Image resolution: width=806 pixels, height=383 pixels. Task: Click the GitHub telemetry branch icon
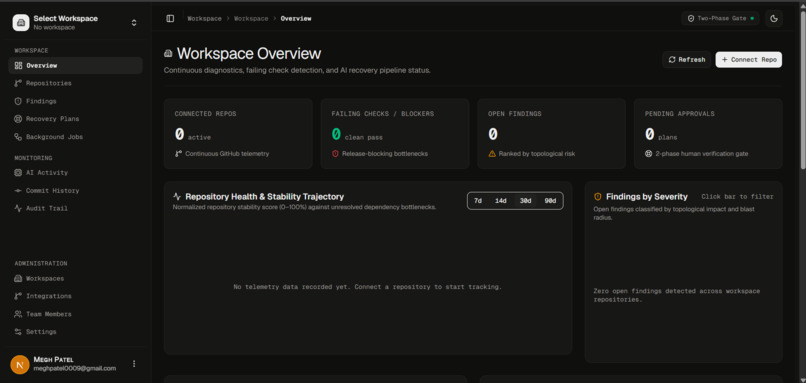click(178, 154)
